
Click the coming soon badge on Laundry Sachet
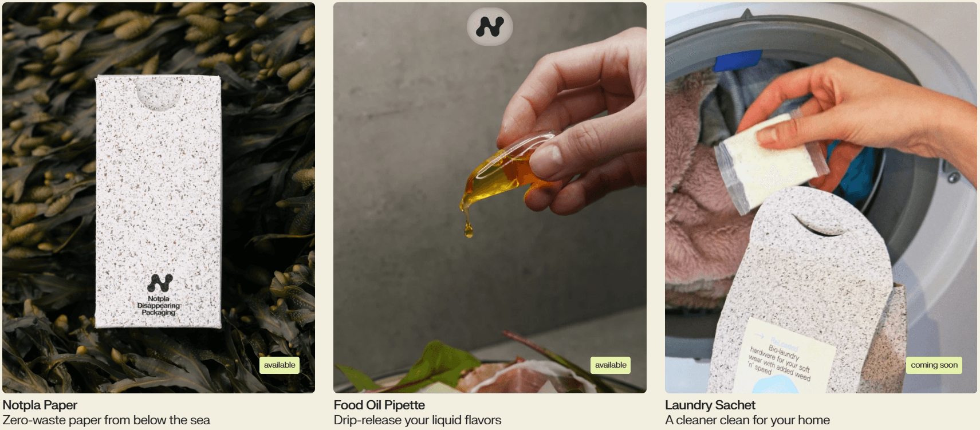click(934, 365)
